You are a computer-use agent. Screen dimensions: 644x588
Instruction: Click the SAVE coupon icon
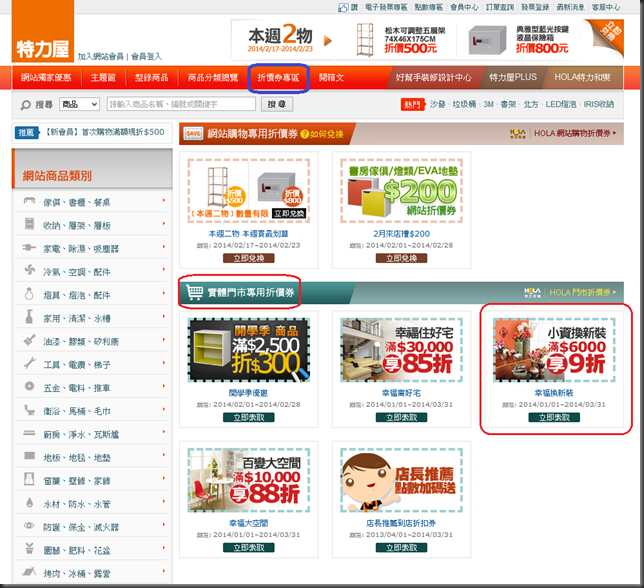click(x=193, y=133)
